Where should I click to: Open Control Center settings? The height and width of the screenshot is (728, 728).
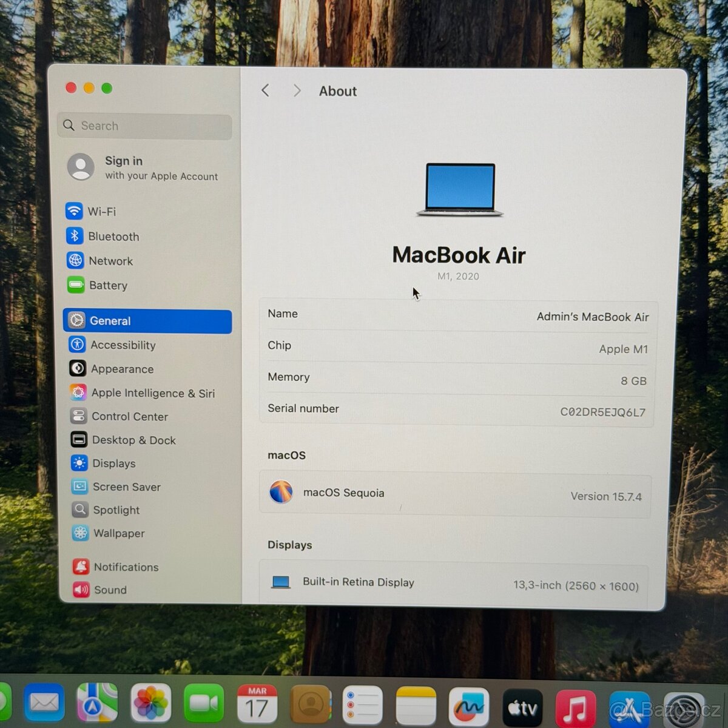pos(119,416)
